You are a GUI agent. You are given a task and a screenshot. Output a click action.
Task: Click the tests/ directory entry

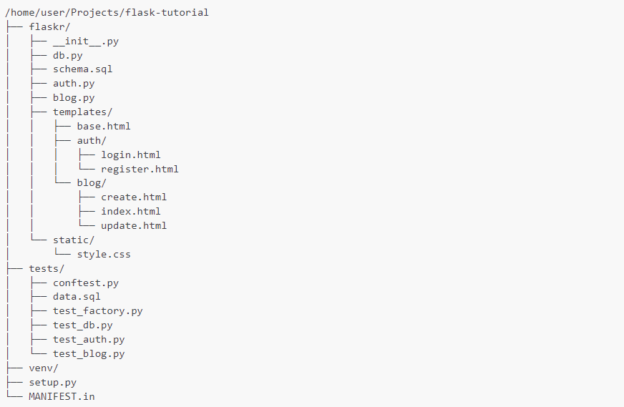pos(46,268)
